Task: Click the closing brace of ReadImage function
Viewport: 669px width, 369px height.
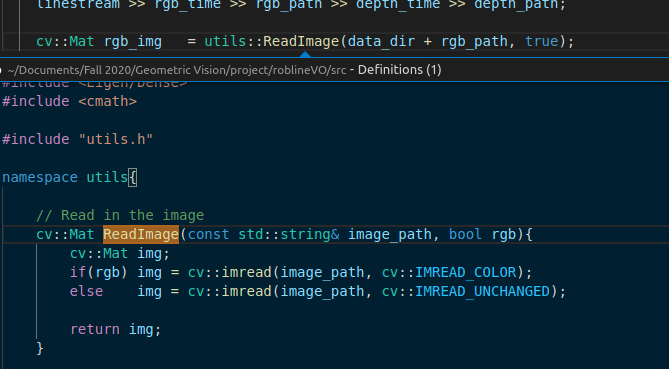Action: (40, 348)
